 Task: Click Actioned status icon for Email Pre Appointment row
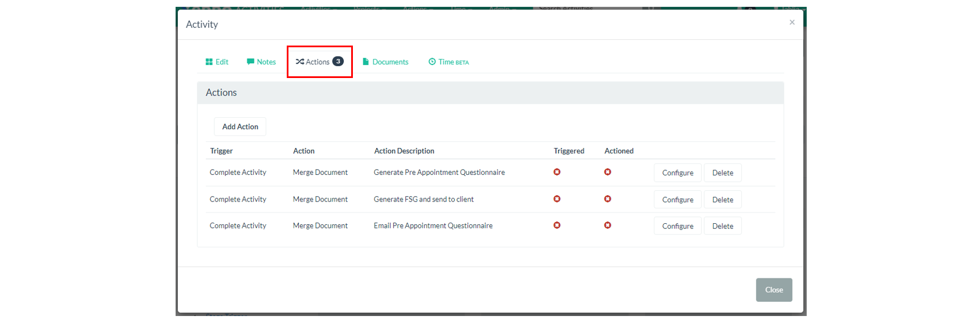(608, 225)
